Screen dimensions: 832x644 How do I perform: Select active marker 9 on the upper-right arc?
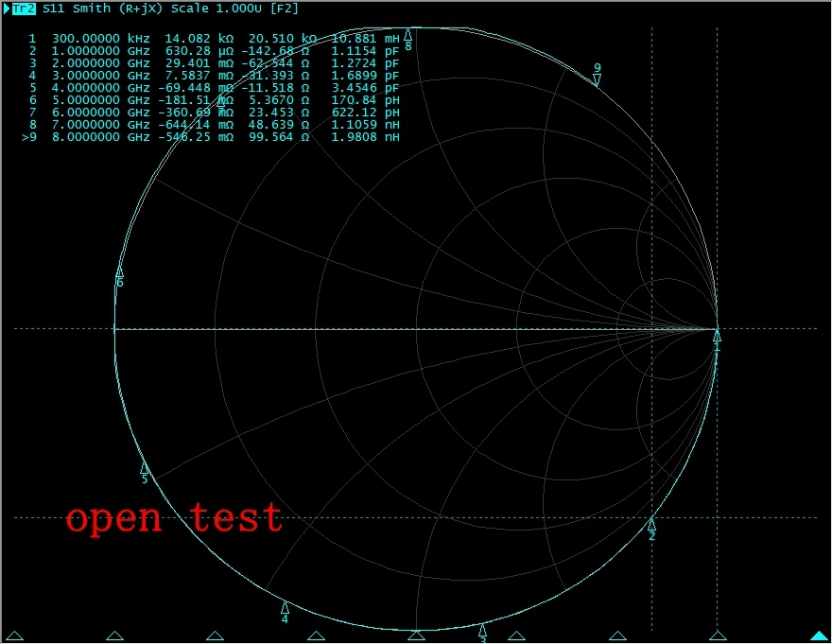597,75
